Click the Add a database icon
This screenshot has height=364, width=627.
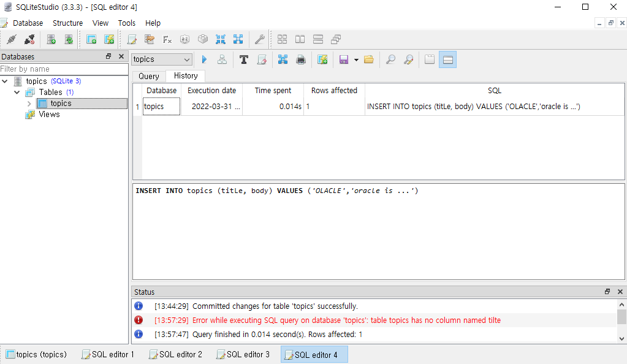[x=51, y=39]
